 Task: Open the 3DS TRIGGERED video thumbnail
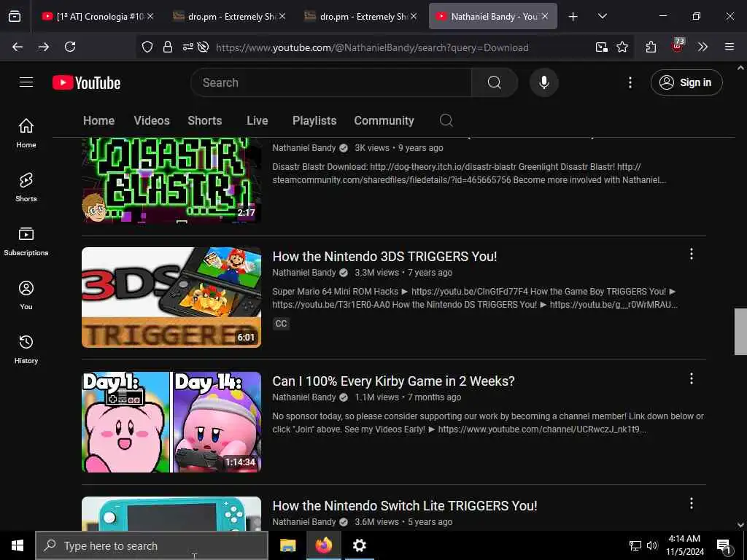(x=171, y=297)
